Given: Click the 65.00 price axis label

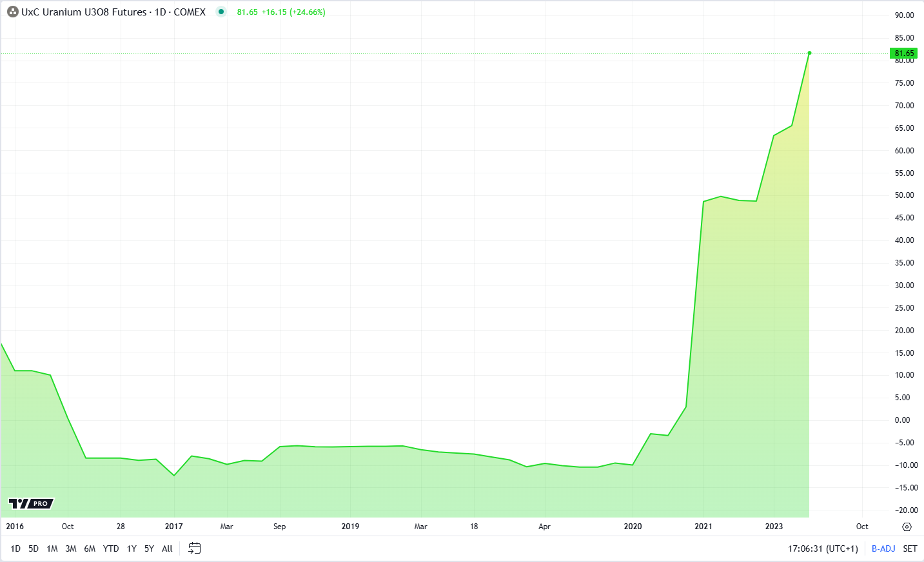Looking at the screenshot, I should pyautogui.click(x=905, y=128).
